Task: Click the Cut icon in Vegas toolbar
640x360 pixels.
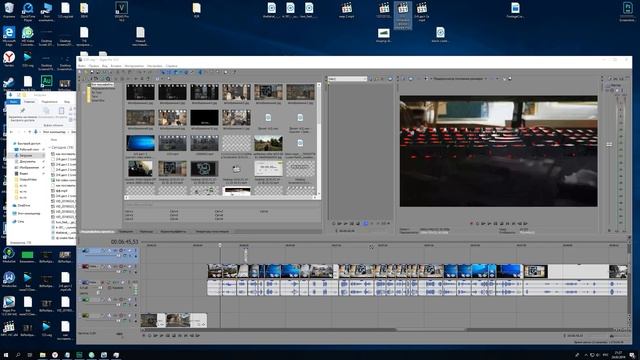Action: [x=118, y=72]
